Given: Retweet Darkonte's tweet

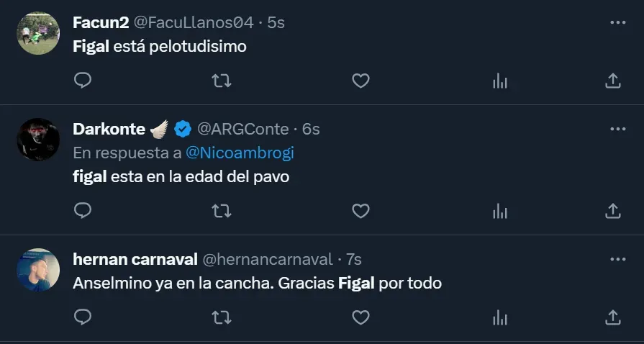Looking at the screenshot, I should point(222,210).
